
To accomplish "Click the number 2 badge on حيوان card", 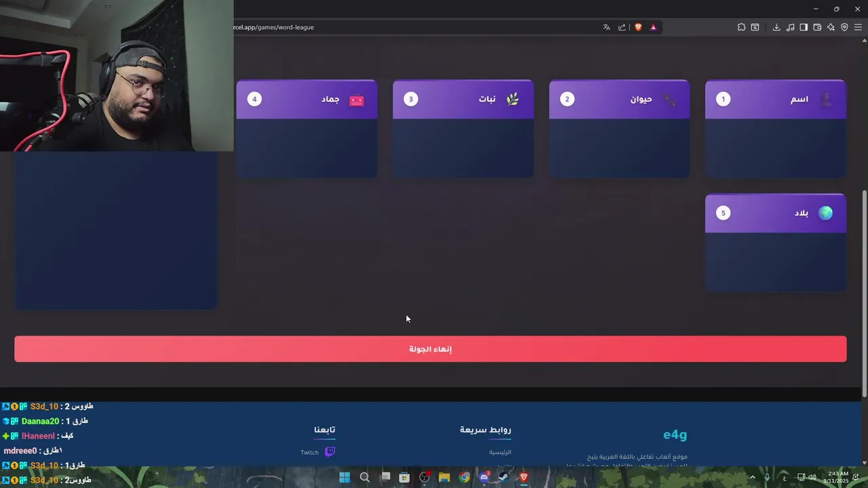I will (x=567, y=99).
